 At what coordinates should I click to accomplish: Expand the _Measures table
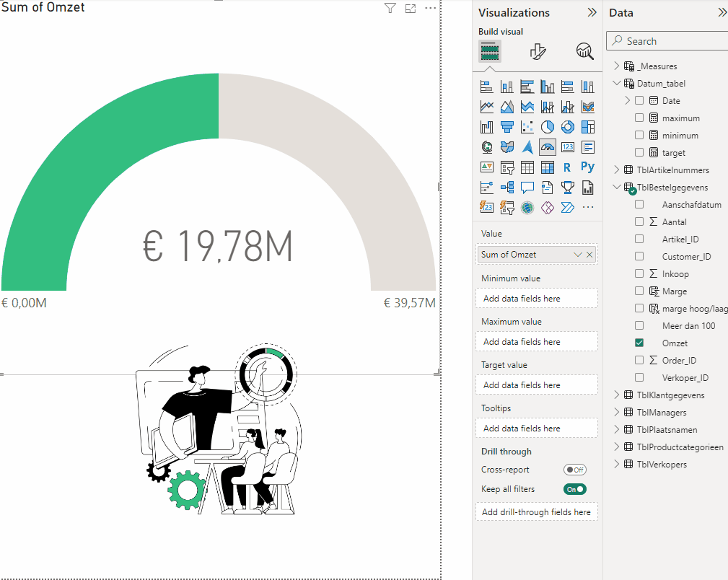617,66
